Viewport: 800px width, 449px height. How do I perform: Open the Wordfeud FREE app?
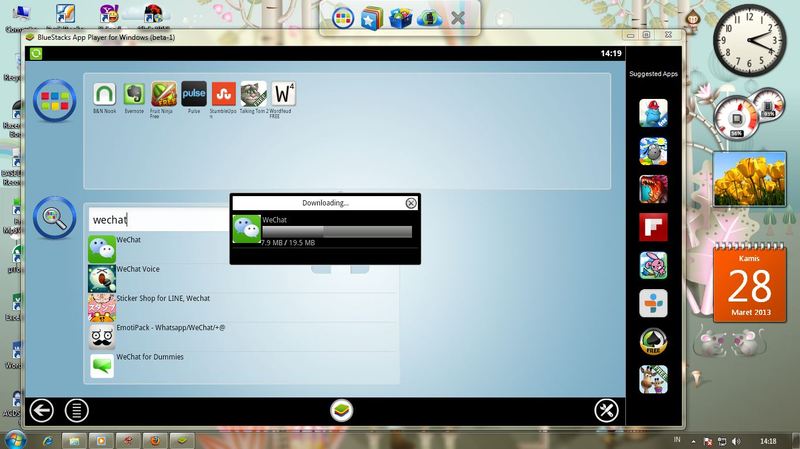point(283,94)
